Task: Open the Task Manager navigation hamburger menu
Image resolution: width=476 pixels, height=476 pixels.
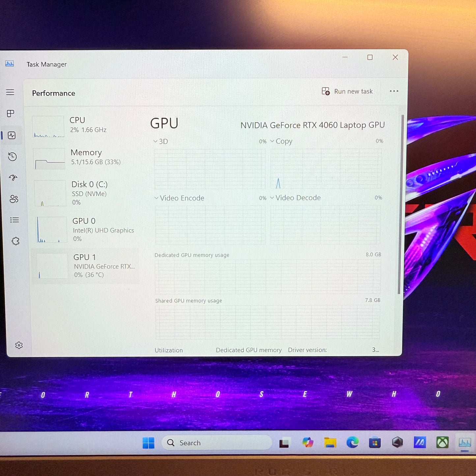Action: pos(10,92)
